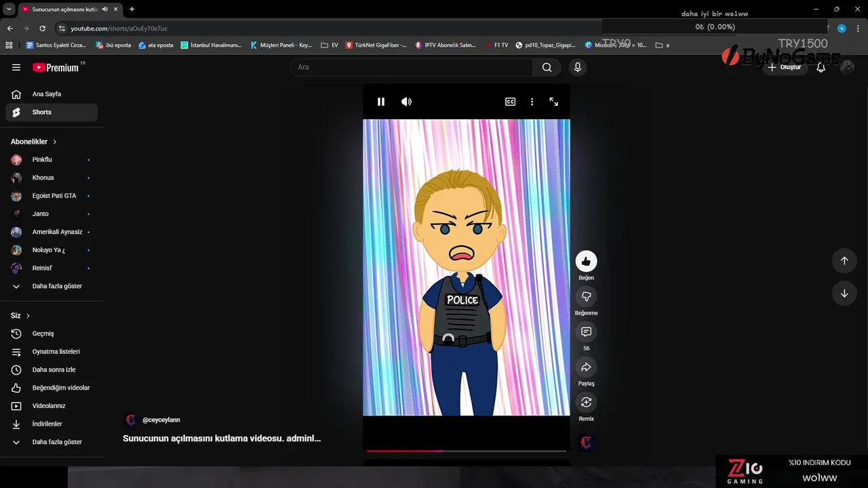Open a new browser tab with plus
The height and width of the screenshot is (488, 868).
click(132, 9)
